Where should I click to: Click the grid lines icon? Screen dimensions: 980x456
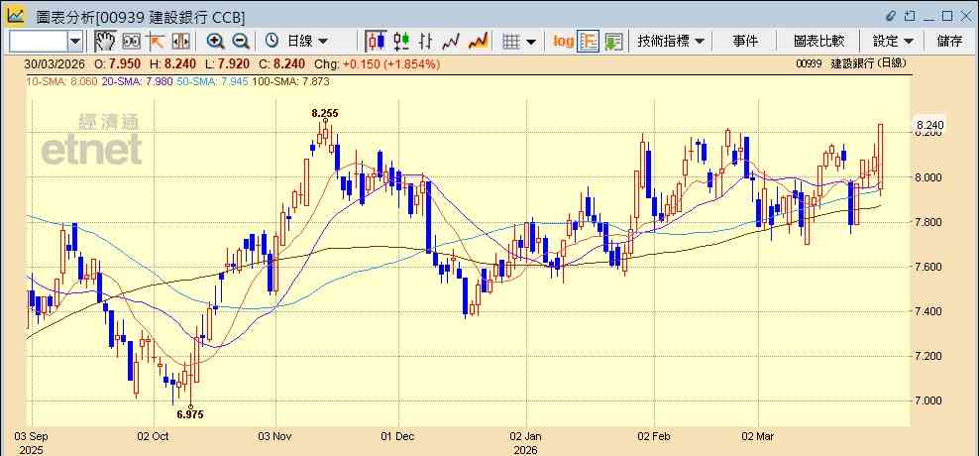512,42
